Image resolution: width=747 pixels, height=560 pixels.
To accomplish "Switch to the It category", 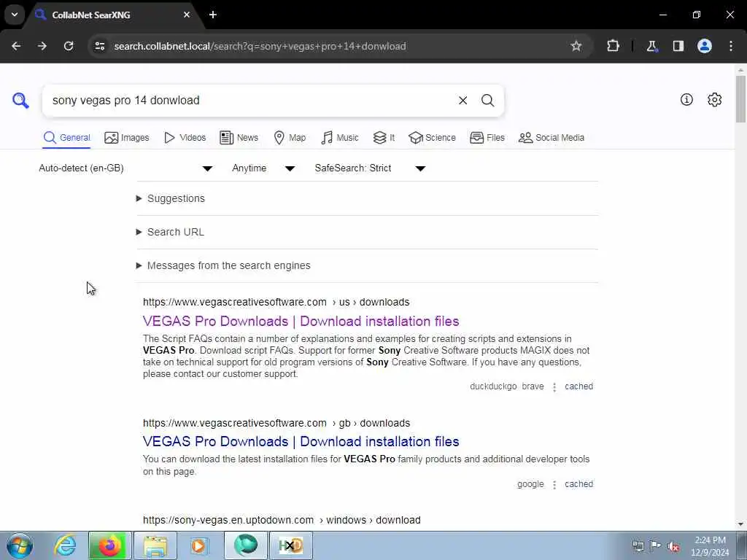I will pos(384,138).
